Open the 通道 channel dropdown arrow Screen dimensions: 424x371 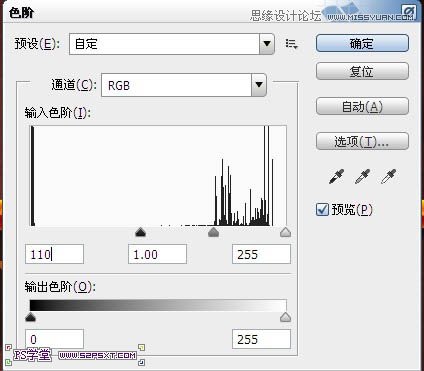pos(259,85)
